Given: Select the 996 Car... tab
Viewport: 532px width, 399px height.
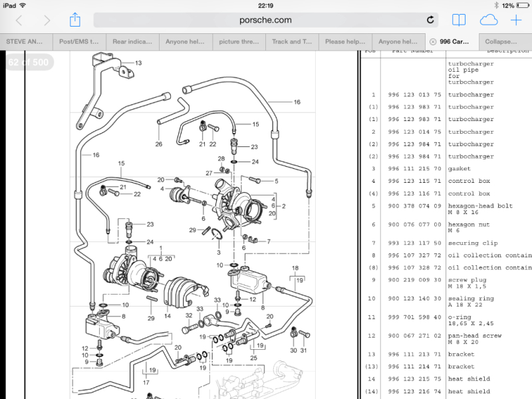Looking at the screenshot, I should pyautogui.click(x=452, y=42).
